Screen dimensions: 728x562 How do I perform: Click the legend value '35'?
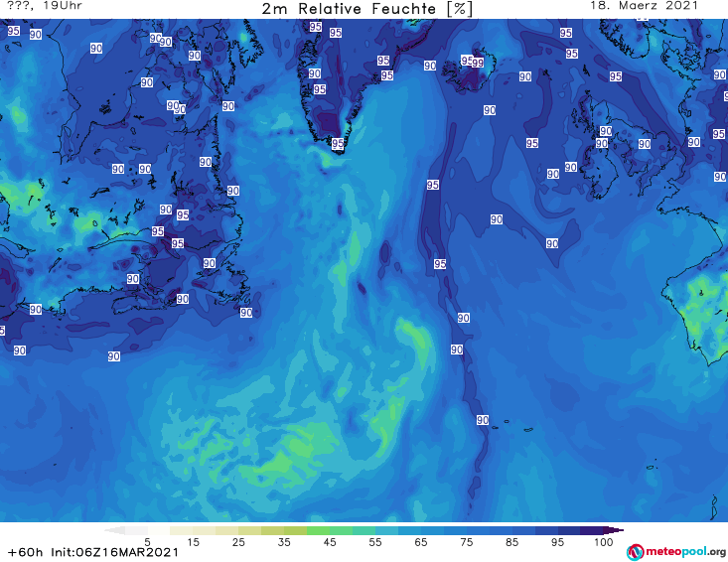click(284, 542)
